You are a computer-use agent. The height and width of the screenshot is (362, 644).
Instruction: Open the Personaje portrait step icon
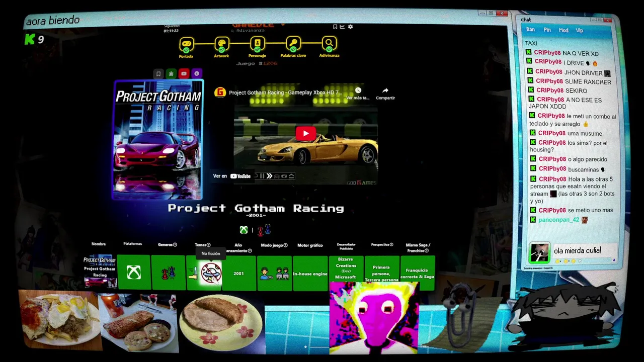pyautogui.click(x=257, y=44)
